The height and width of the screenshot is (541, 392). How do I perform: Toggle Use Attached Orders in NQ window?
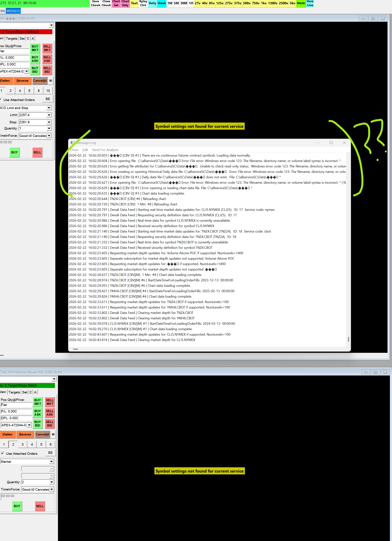point(3,453)
